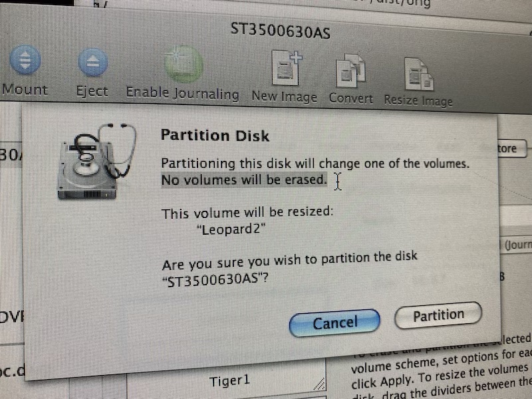Click the resize handle on the Tiger1 partition
532x399 pixels.
point(319,384)
